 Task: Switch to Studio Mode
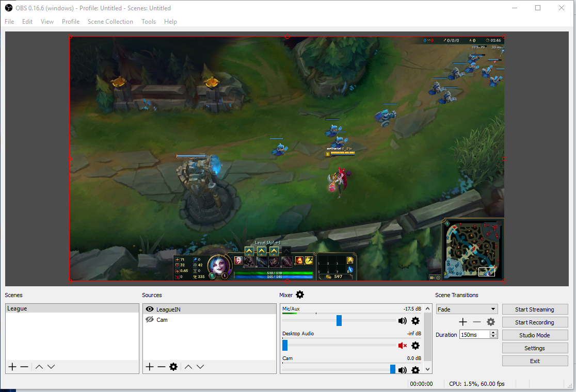pyautogui.click(x=535, y=335)
